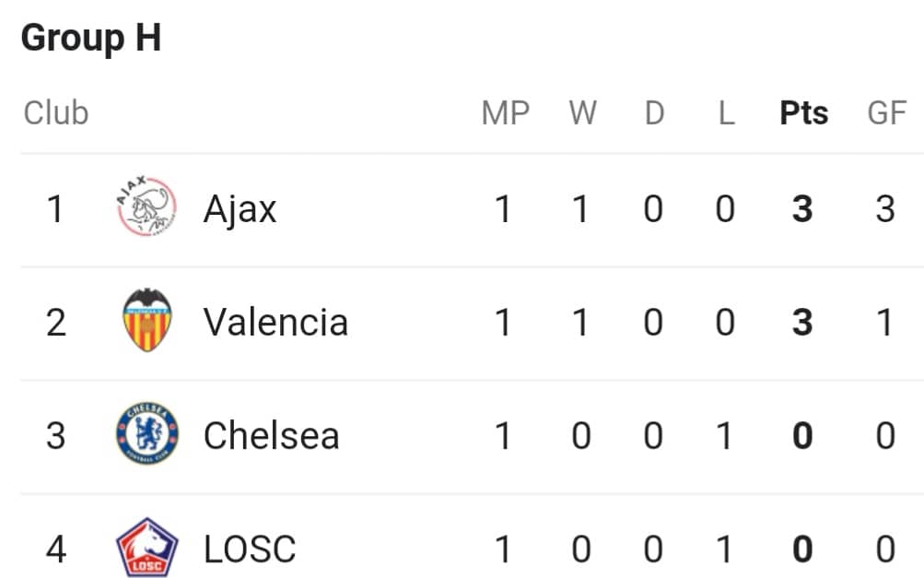
Task: Select the Chelsea team name
Action: (271, 436)
